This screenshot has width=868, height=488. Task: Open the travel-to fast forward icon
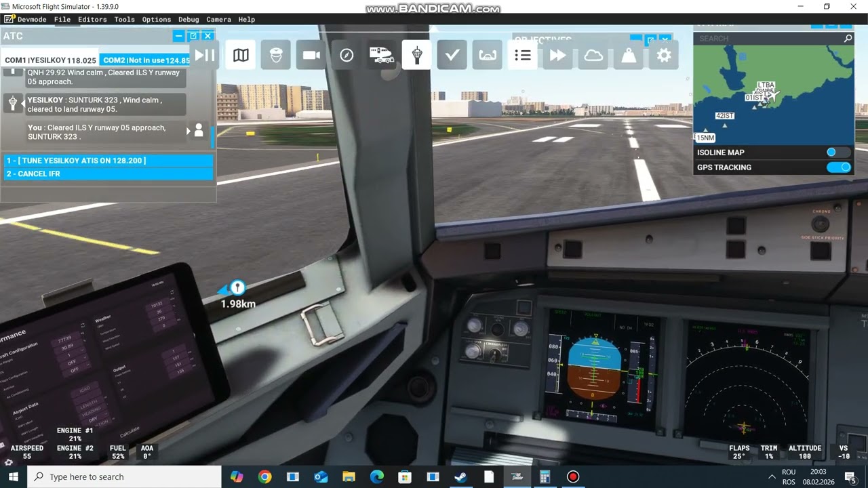[x=558, y=55]
